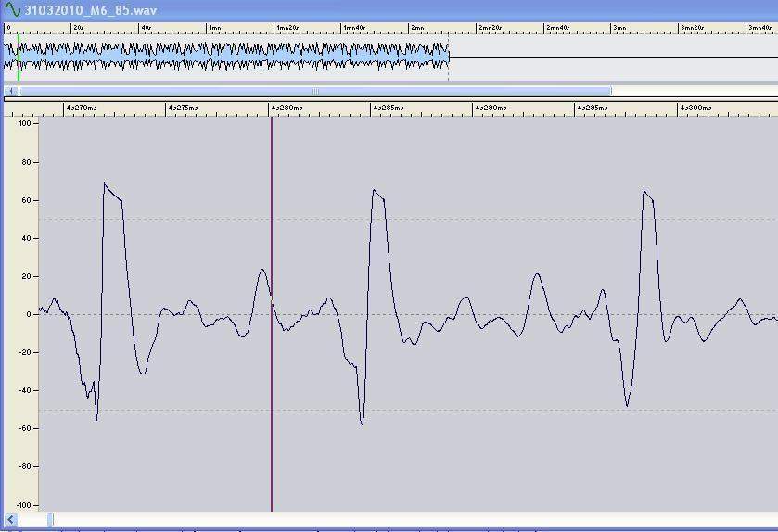Click the 100 label on amplitude axis
The width and height of the screenshot is (778, 532).
[24, 123]
